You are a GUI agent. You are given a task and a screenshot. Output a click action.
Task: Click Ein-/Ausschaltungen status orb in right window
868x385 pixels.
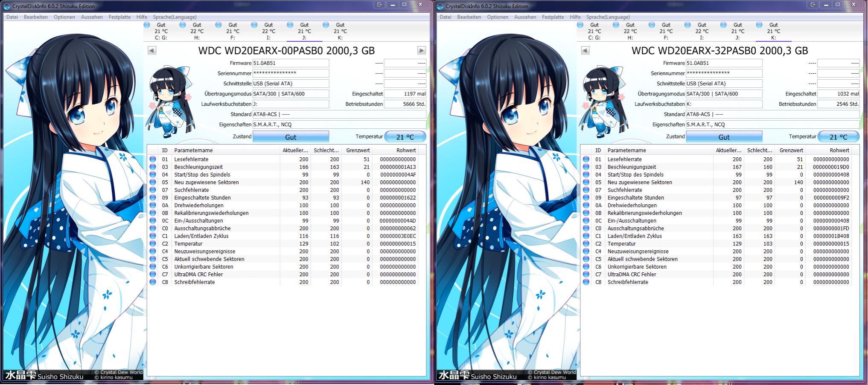tap(586, 221)
